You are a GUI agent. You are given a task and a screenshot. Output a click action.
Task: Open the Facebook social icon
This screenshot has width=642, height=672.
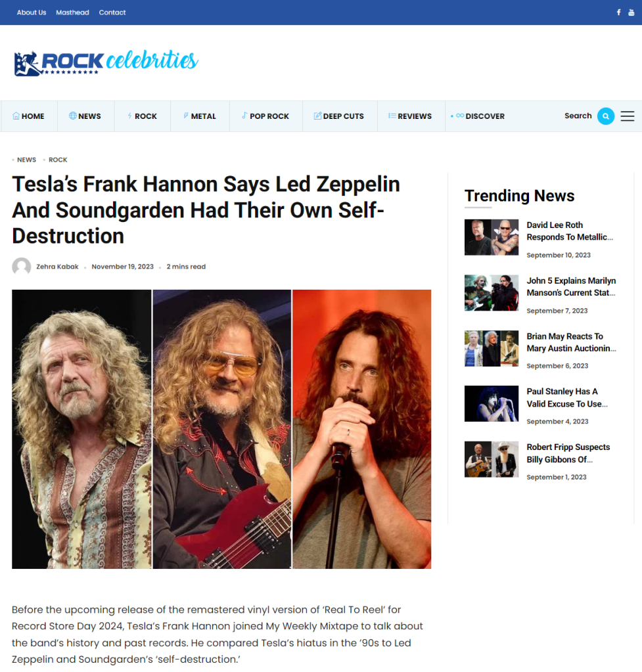(618, 12)
